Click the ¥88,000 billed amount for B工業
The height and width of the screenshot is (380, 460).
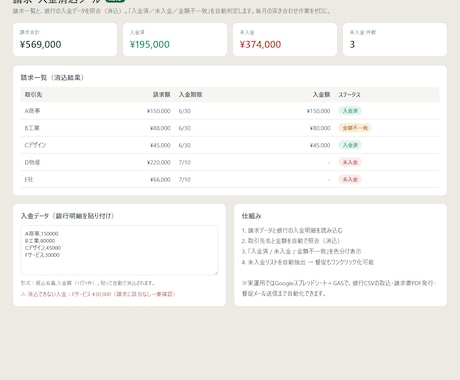[x=160, y=128]
